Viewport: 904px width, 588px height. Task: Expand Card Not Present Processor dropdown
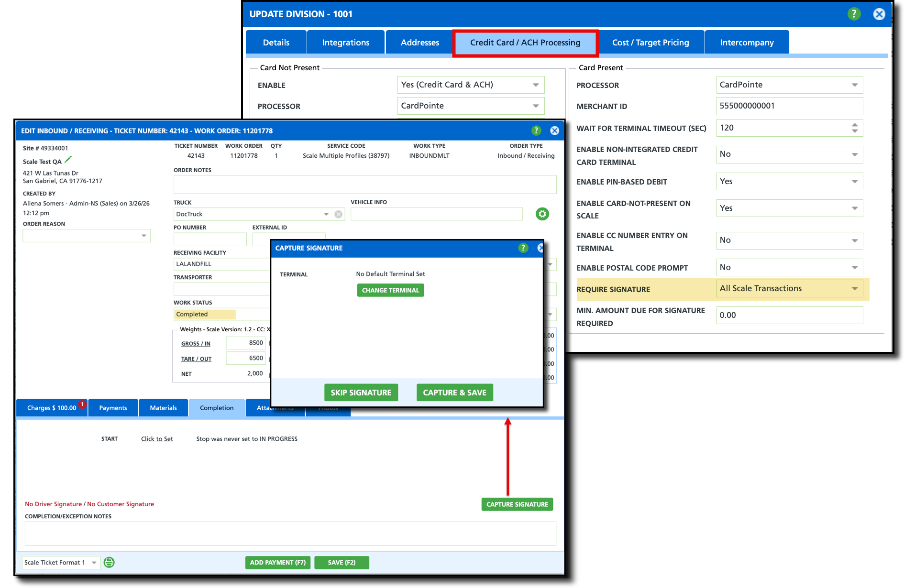click(536, 106)
